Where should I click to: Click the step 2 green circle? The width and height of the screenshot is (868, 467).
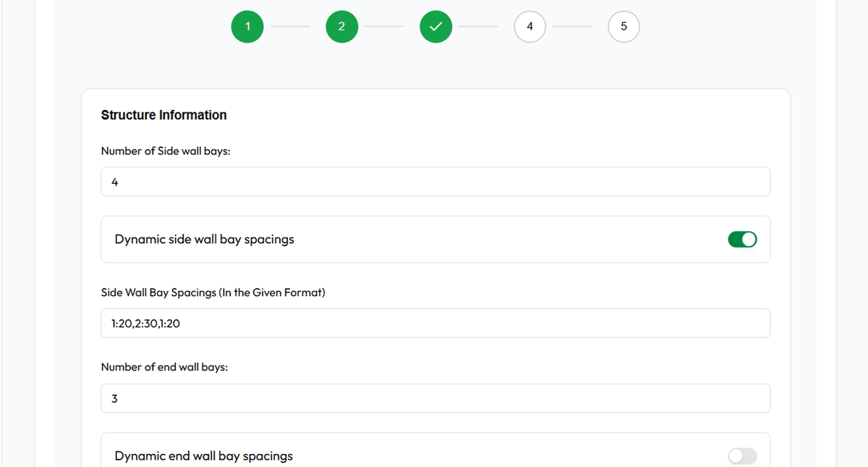(x=342, y=27)
